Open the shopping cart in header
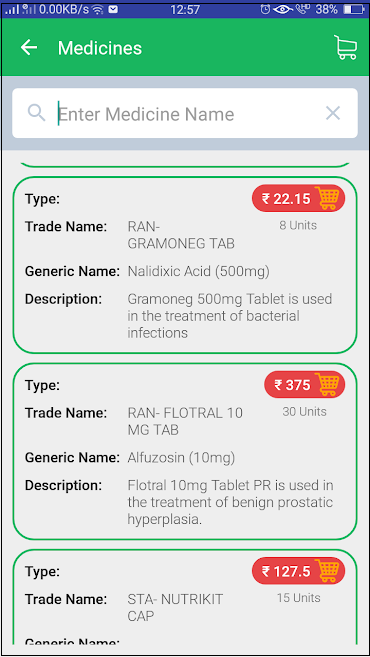This screenshot has height=657, width=370. 345,47
